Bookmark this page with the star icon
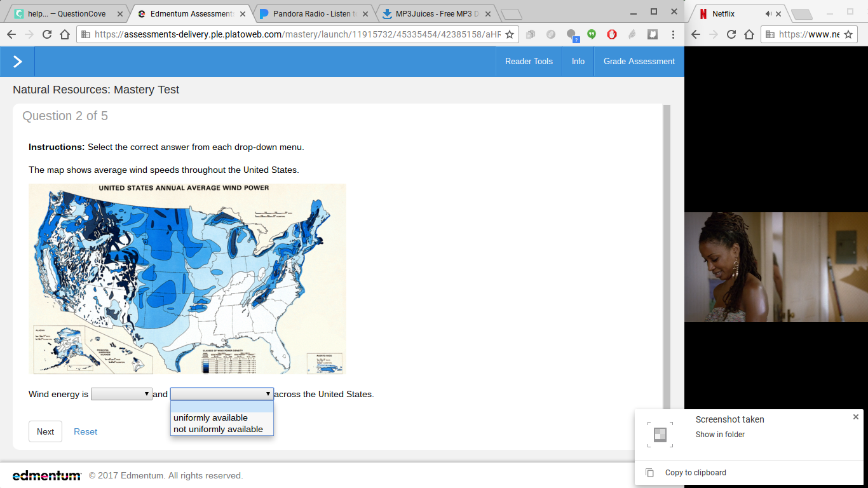Viewport: 868px width, 488px height. pos(509,34)
